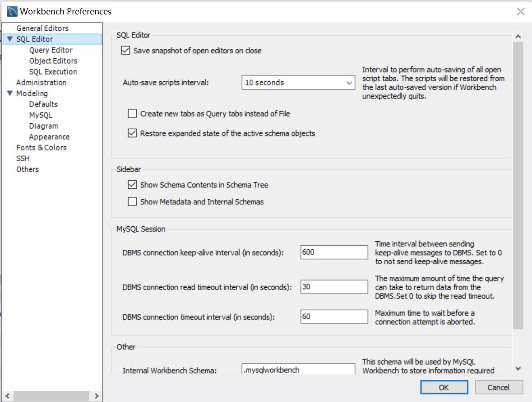Enable Show Metadata and Internal Schemas
532x402 pixels.
(132, 202)
